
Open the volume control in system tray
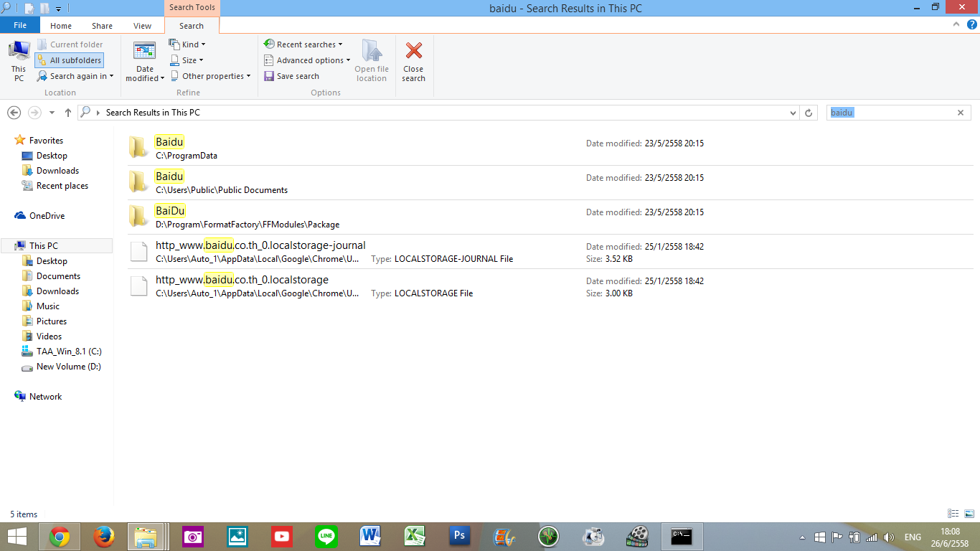click(x=889, y=537)
